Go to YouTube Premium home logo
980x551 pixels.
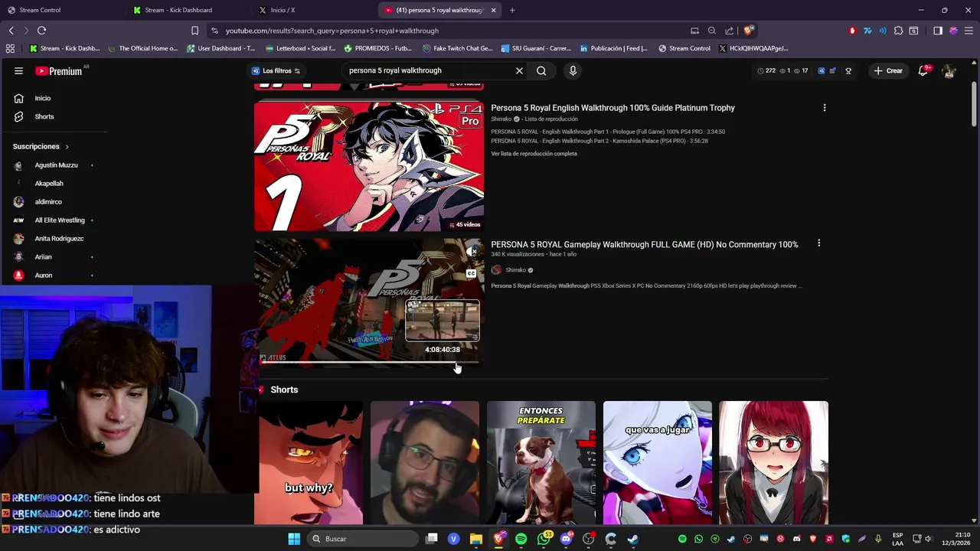click(59, 70)
